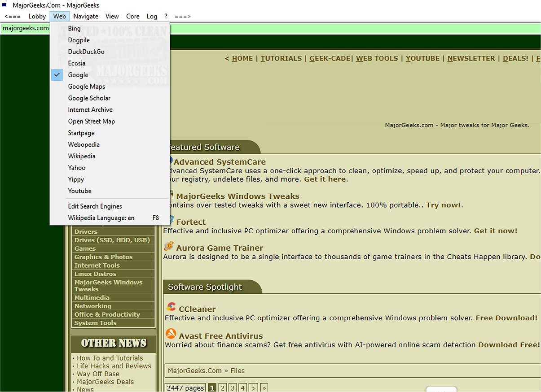The image size is (541, 392).
Task: Select checked Google search engine entry
Action: point(110,75)
